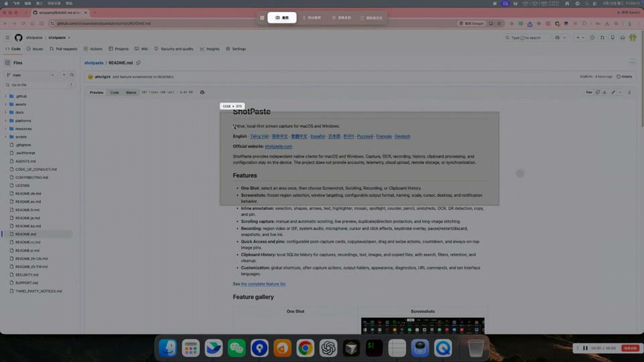Copy the README.md file path
This screenshot has height=362, width=644.
[138, 63]
